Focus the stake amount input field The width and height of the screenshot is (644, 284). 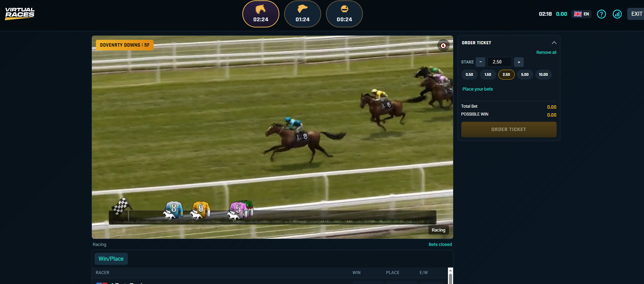[x=500, y=62]
